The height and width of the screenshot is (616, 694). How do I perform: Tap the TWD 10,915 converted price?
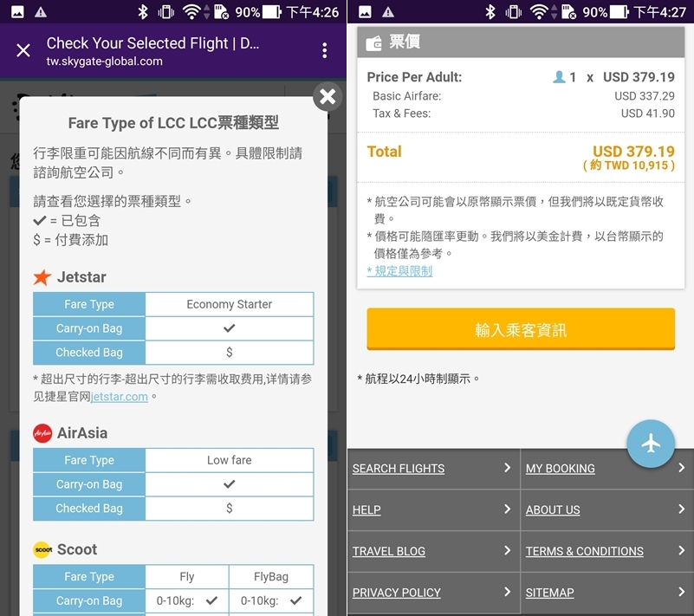click(x=629, y=165)
